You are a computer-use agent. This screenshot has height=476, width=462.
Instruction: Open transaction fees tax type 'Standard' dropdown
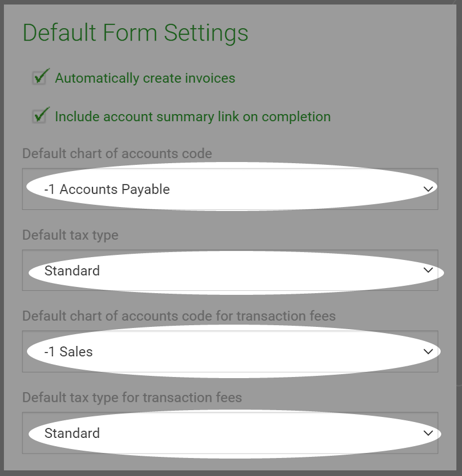pyautogui.click(x=230, y=433)
